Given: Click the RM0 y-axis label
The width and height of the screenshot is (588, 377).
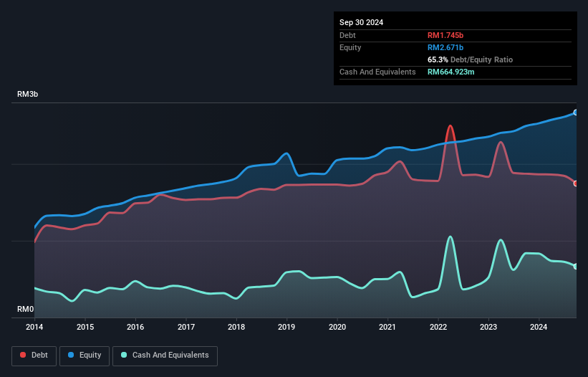Looking at the screenshot, I should 25,309.
